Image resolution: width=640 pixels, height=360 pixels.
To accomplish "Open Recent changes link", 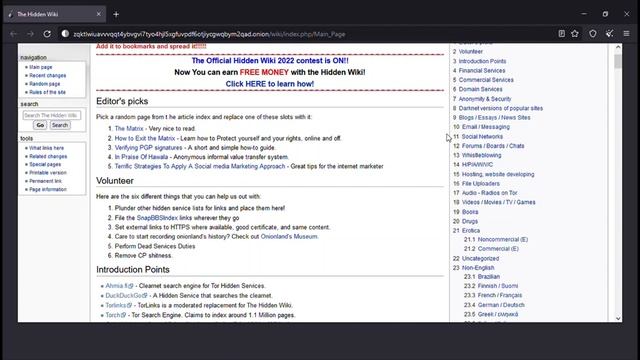I will [47, 76].
